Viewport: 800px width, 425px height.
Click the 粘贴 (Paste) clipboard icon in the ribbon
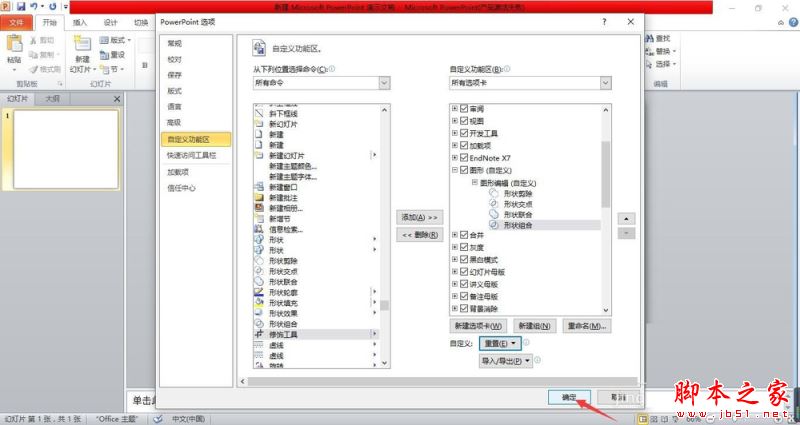pyautogui.click(x=14, y=44)
